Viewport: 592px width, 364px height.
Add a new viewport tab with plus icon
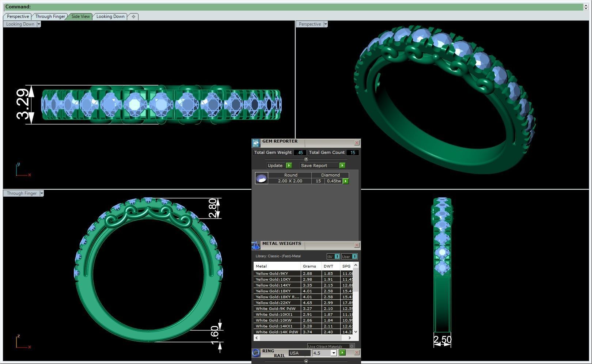point(133,16)
